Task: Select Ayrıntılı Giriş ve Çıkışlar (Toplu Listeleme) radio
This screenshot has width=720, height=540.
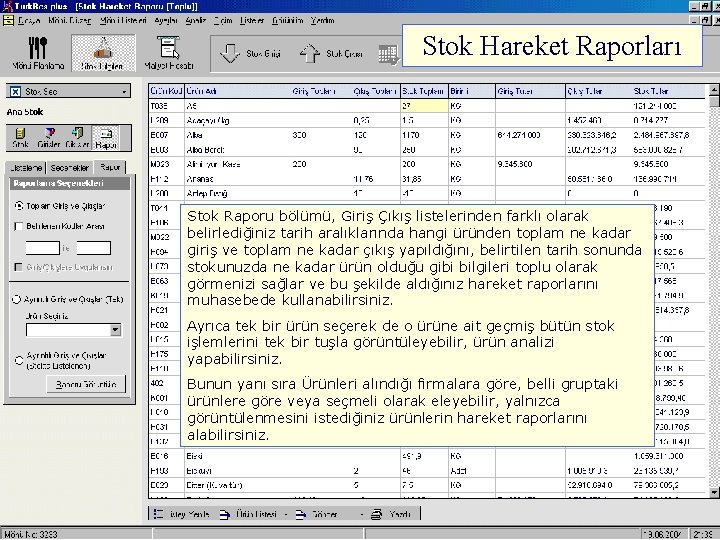Action: [19, 360]
